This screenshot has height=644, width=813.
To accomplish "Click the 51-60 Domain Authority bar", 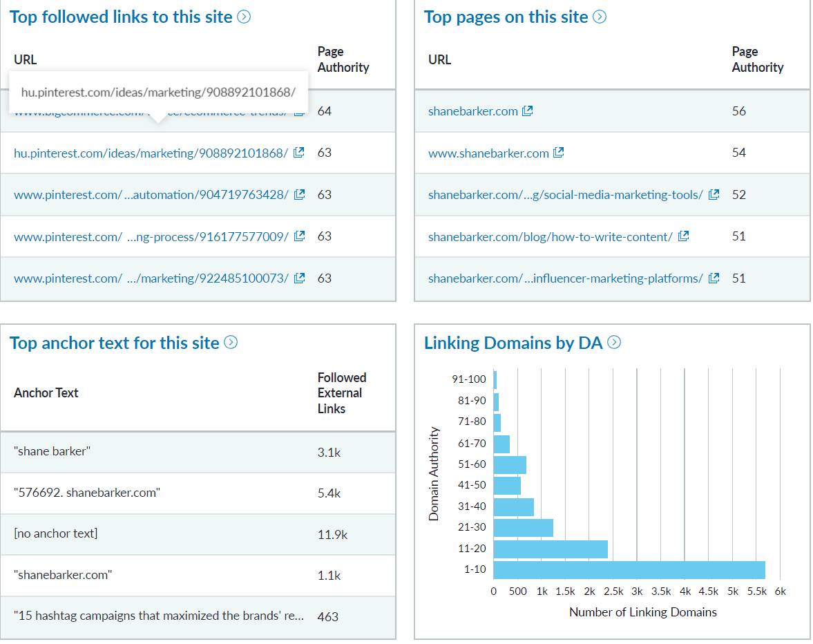I will [x=510, y=465].
